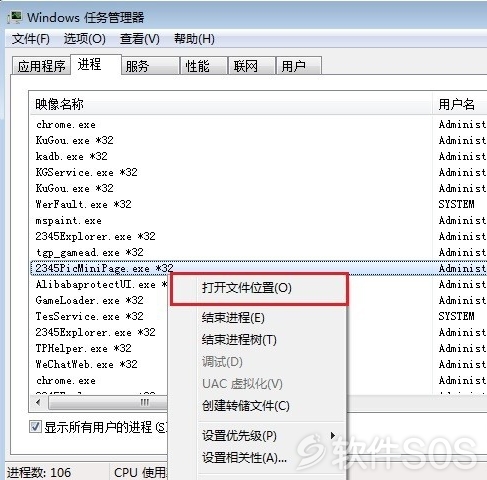Select 结束进程树(T) menu entry

click(239, 340)
